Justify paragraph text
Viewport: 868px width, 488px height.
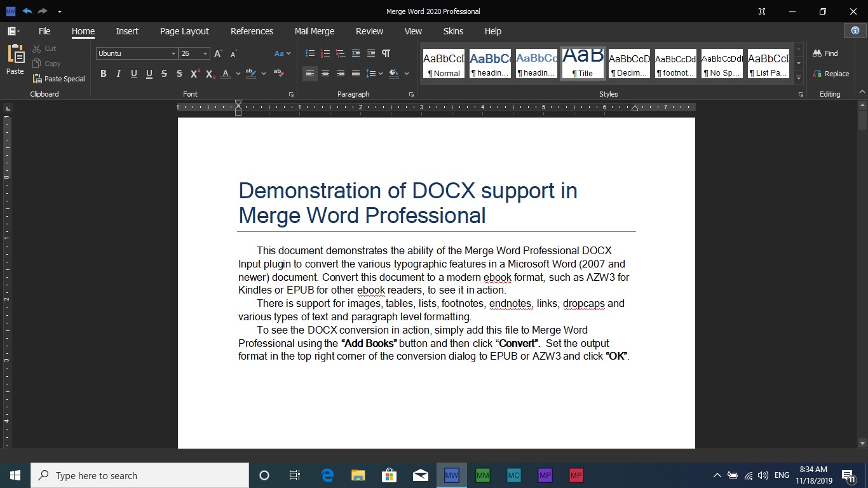pos(356,74)
